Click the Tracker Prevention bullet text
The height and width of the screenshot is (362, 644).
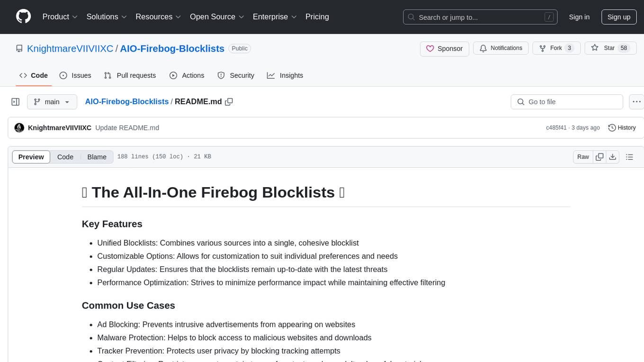pyautogui.click(x=218, y=351)
